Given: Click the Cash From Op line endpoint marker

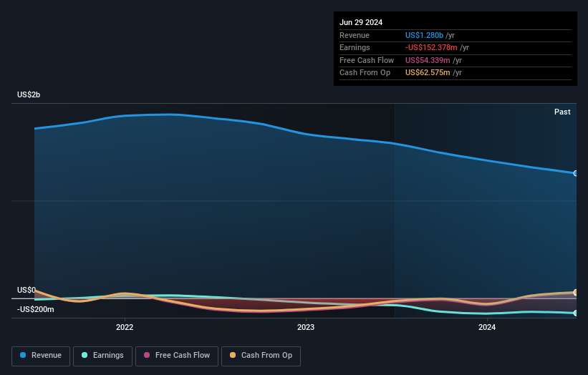Looking at the screenshot, I should tap(576, 292).
